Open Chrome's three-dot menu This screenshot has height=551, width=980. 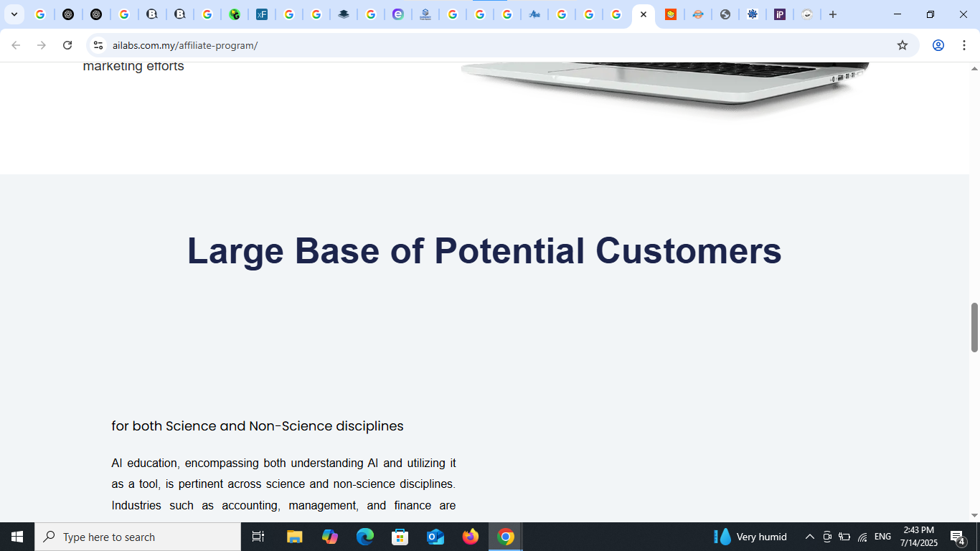pos(964,45)
